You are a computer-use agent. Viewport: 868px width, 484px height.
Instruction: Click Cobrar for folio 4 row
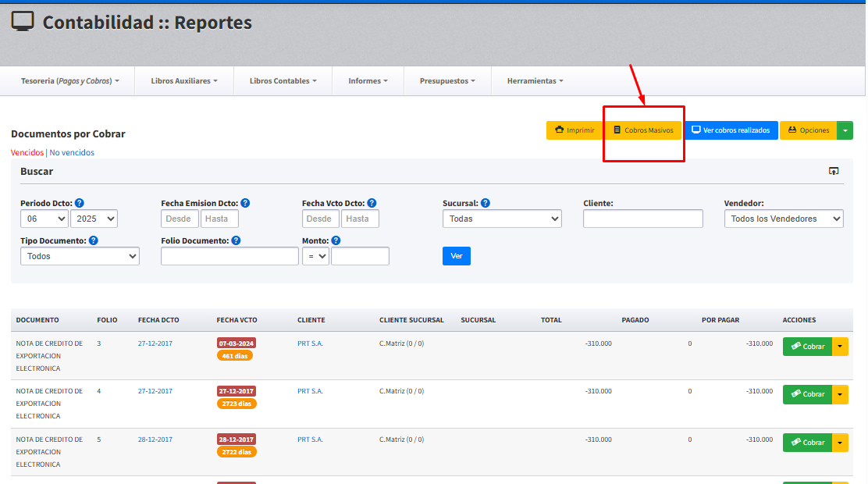pyautogui.click(x=808, y=394)
